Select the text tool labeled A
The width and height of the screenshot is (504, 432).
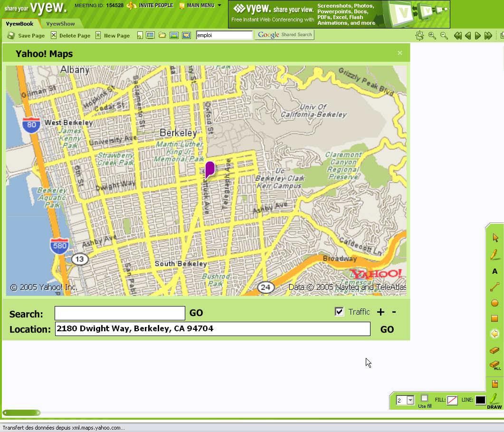[494, 271]
